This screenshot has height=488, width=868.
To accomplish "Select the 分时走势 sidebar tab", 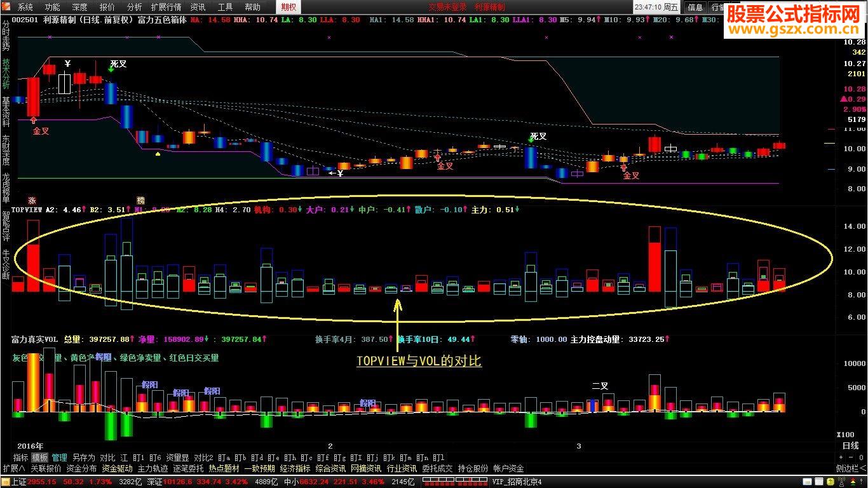I will [x=6, y=36].
